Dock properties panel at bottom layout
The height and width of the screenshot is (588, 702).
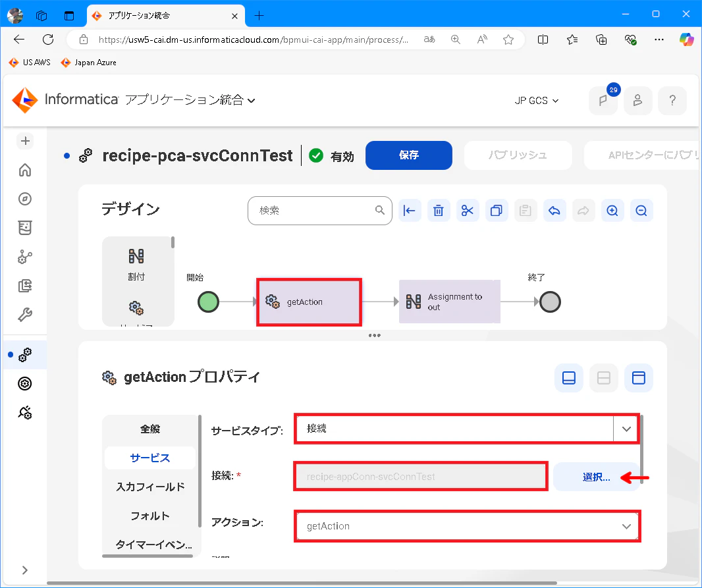[x=568, y=378]
